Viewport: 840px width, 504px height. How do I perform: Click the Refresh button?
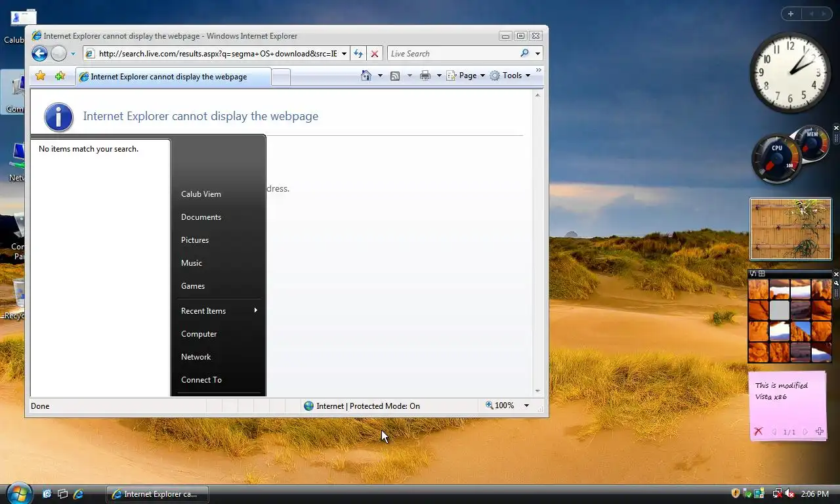pyautogui.click(x=358, y=54)
